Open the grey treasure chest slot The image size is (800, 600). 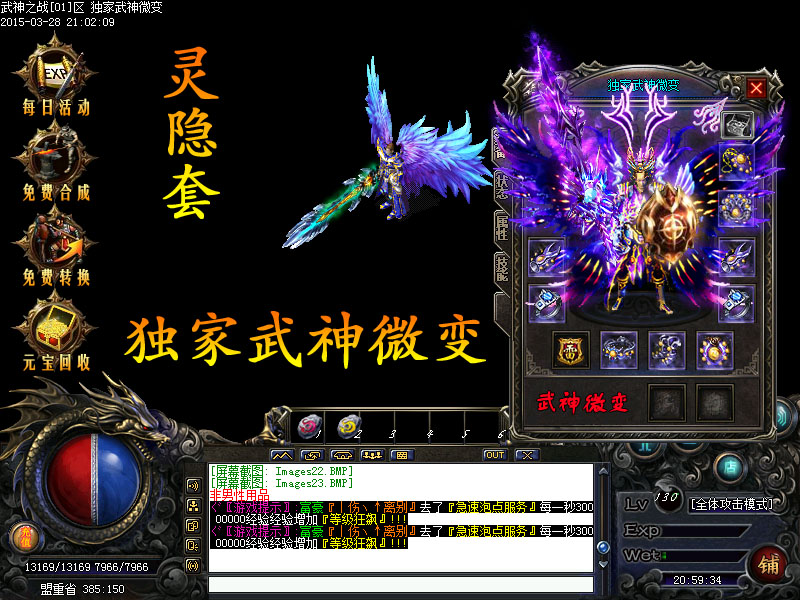738,124
